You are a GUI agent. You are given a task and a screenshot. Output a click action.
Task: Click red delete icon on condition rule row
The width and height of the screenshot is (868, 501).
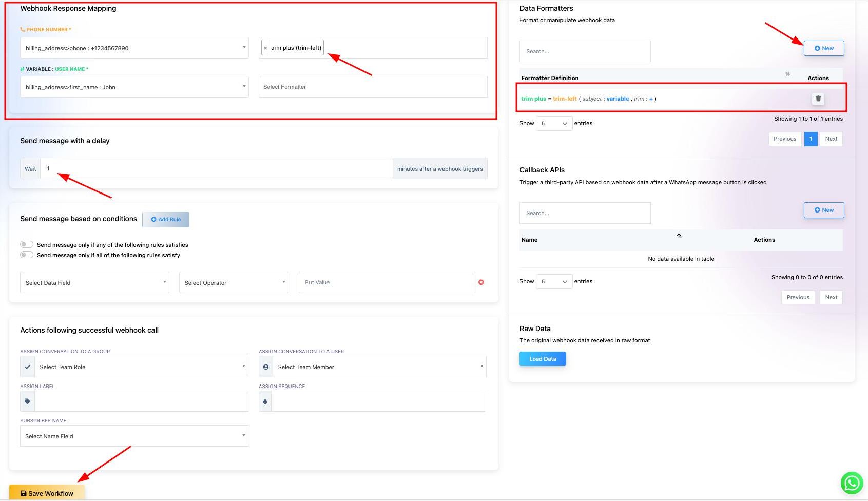[481, 282]
